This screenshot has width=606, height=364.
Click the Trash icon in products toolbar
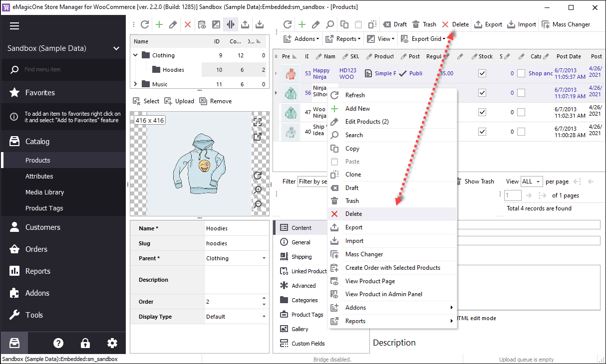click(424, 24)
